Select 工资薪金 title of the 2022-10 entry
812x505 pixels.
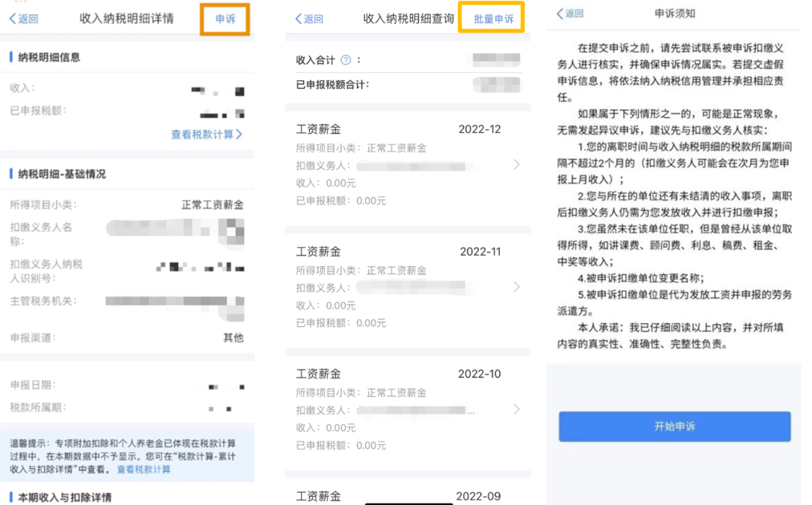click(x=319, y=373)
